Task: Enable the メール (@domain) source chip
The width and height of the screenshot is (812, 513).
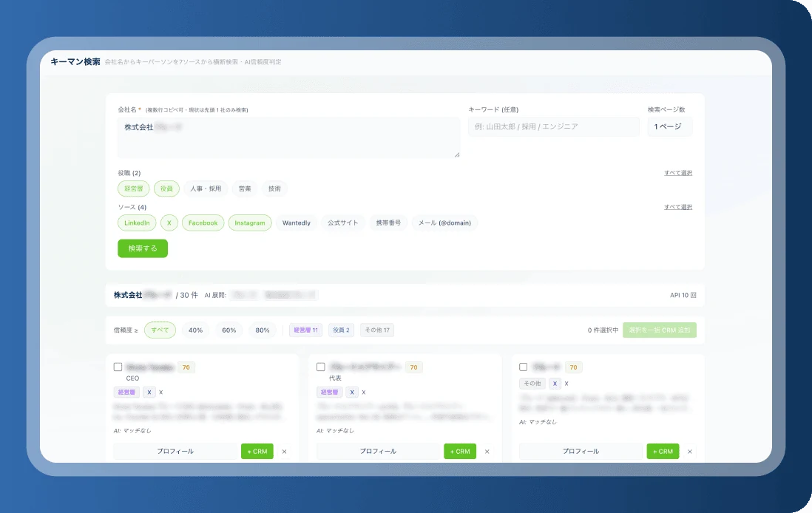Action: (445, 222)
